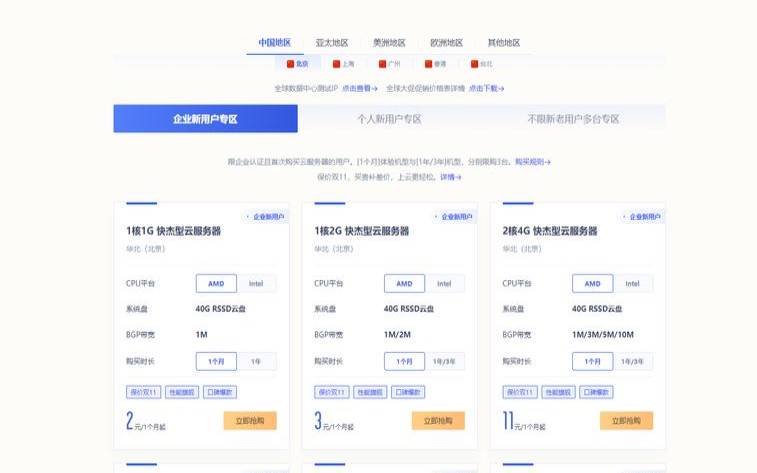This screenshot has width=757, height=473.
Task: Choose 1年 duration on 1核1G card
Action: [x=256, y=361]
